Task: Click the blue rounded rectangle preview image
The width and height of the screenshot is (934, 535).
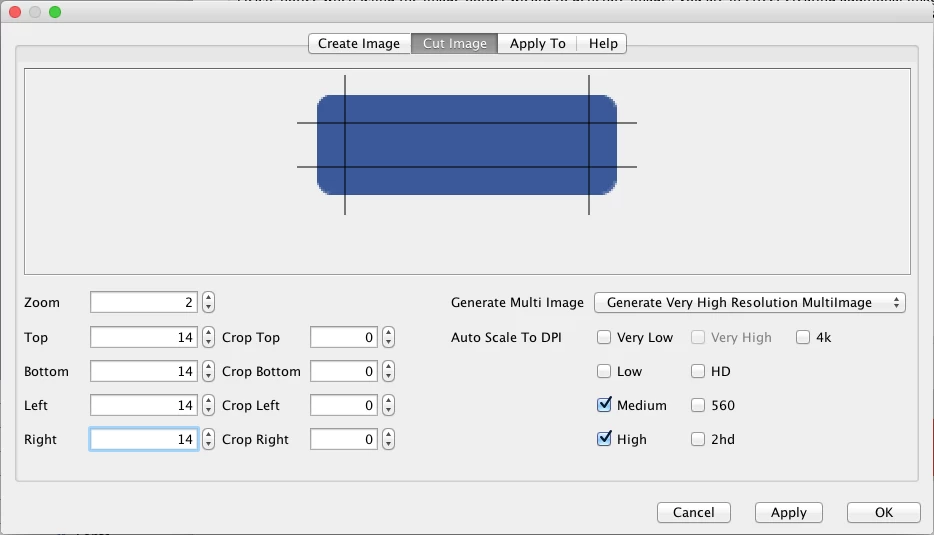Action: [466, 145]
